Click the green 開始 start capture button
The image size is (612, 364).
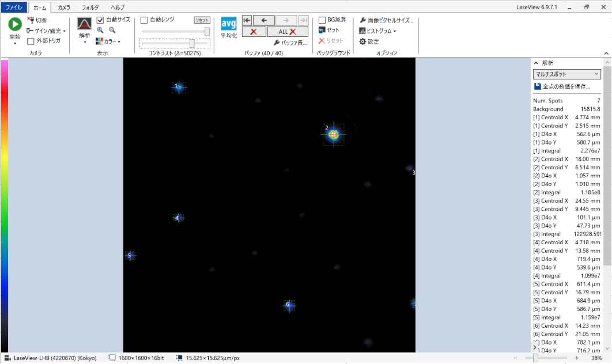15,25
